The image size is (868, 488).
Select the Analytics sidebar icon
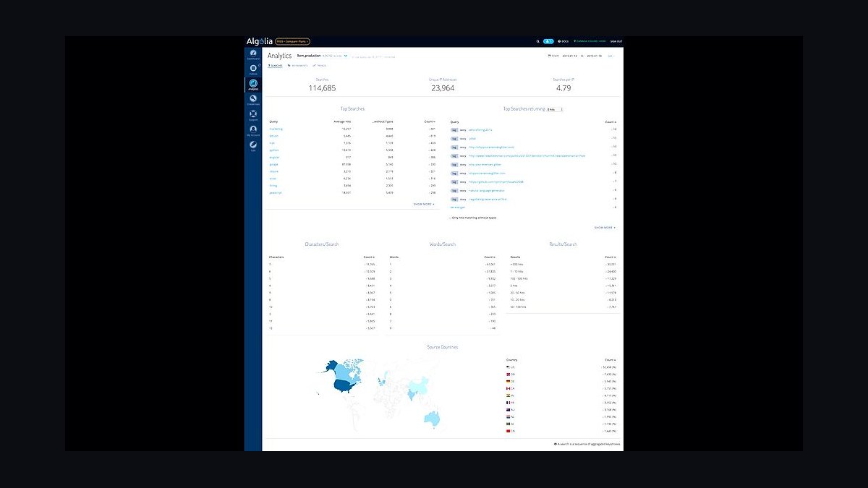tap(253, 85)
